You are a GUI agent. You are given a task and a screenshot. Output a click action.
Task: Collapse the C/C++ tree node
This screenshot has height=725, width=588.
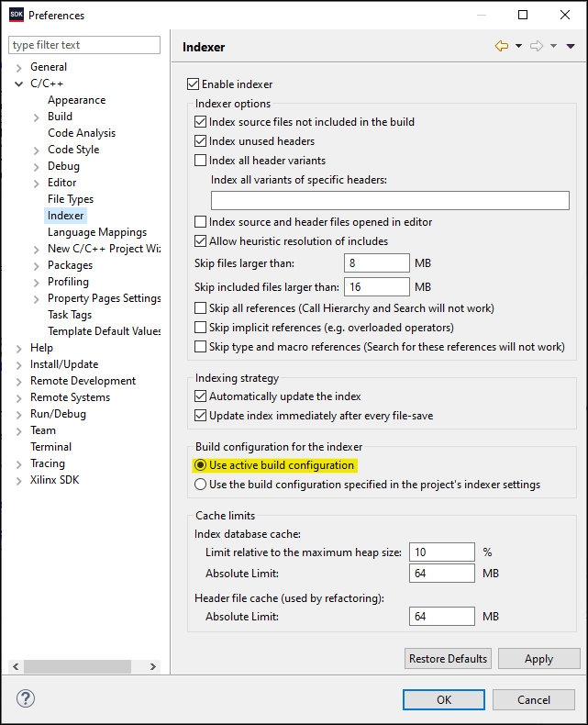pyautogui.click(x=19, y=84)
